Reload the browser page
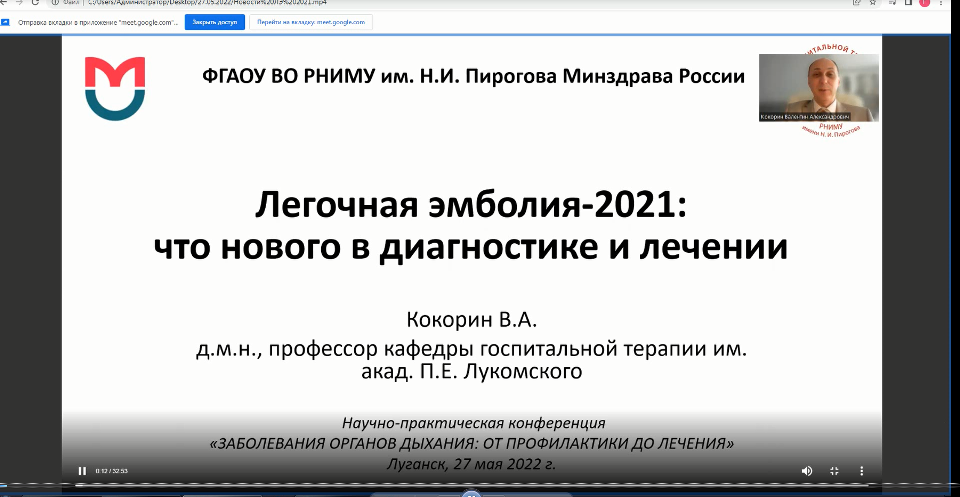 [36, 2]
